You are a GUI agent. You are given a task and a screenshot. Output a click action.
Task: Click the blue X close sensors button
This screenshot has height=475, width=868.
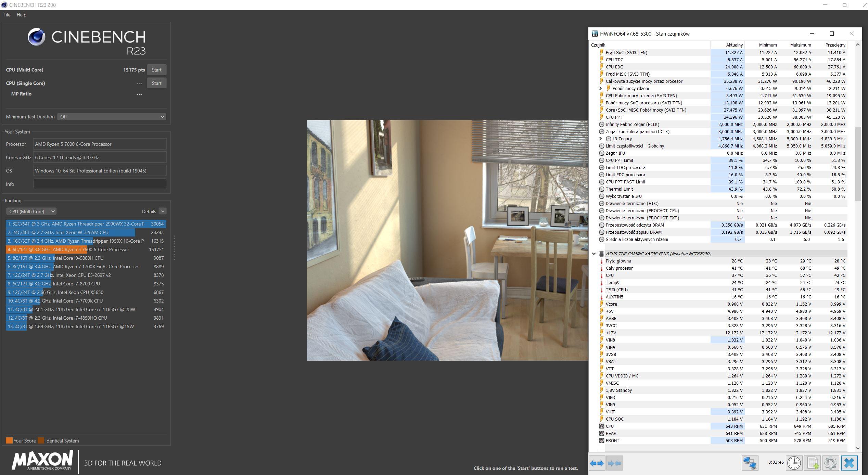tap(849, 463)
